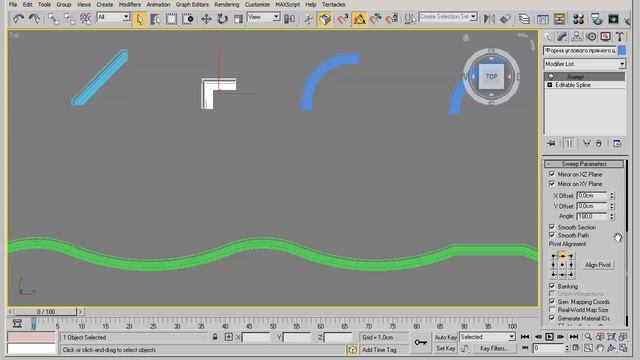Open Schematic View from toolbar

(559, 19)
